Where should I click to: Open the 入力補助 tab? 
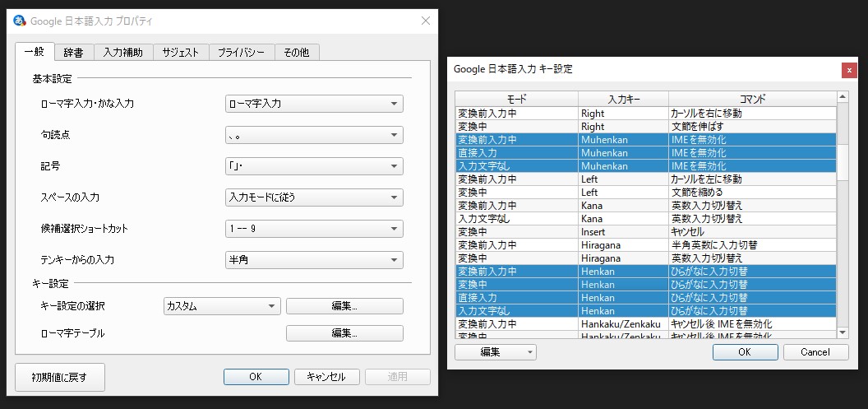(122, 52)
